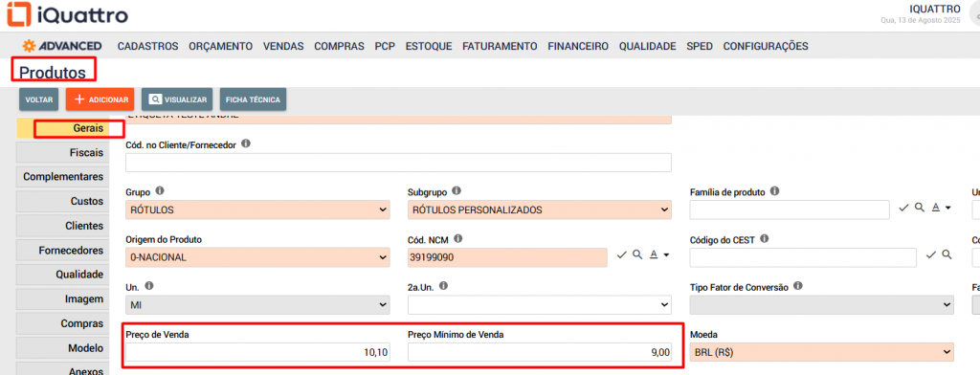Click the Cód. NCM field with 39199090

tap(507, 257)
